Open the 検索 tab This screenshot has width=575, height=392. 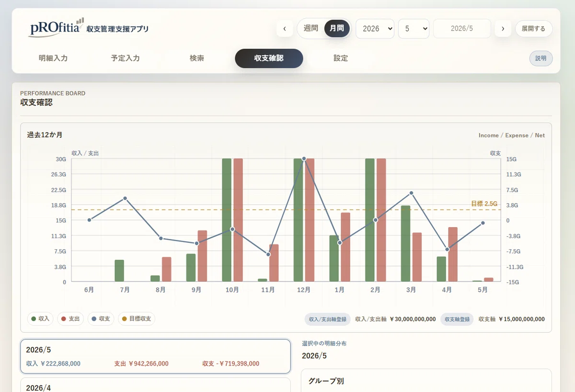click(197, 58)
